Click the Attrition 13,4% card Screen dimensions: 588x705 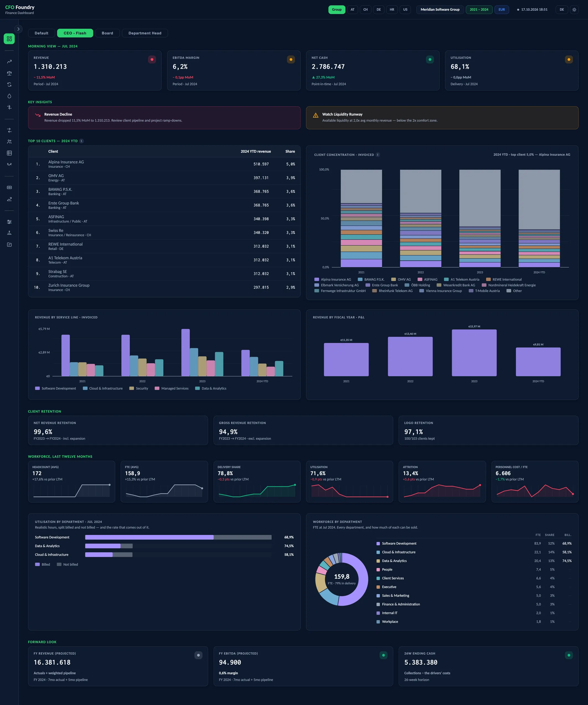[442, 482]
